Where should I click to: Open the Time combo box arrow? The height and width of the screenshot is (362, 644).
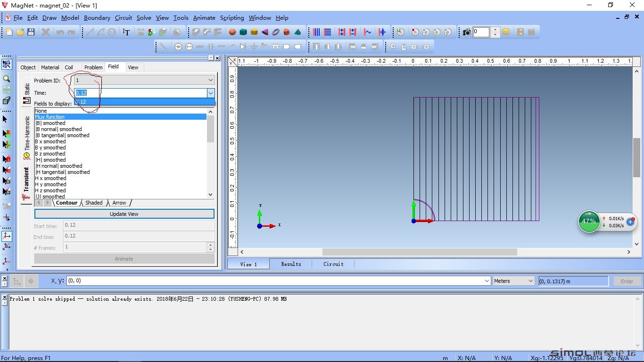[211, 93]
